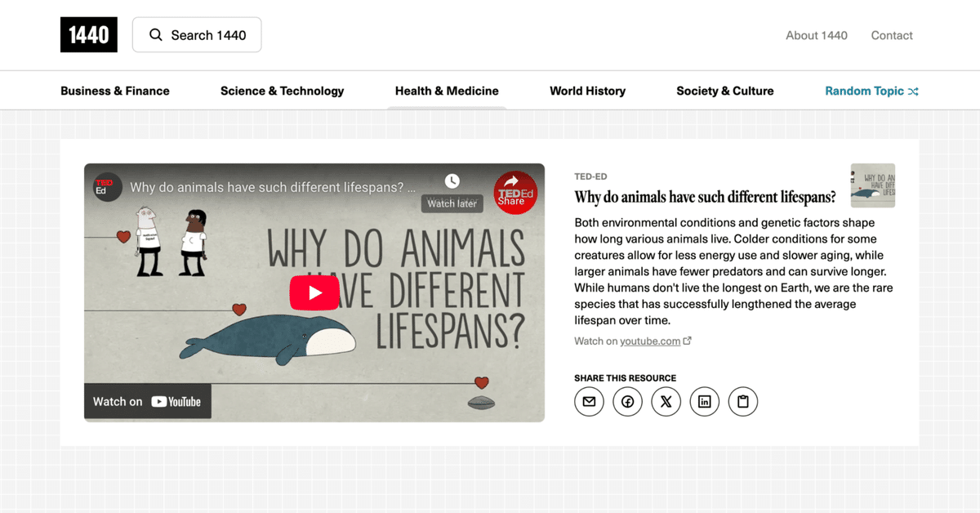Image resolution: width=980 pixels, height=513 pixels.
Task: Click the article headline about animal lifespans
Action: [x=706, y=197]
